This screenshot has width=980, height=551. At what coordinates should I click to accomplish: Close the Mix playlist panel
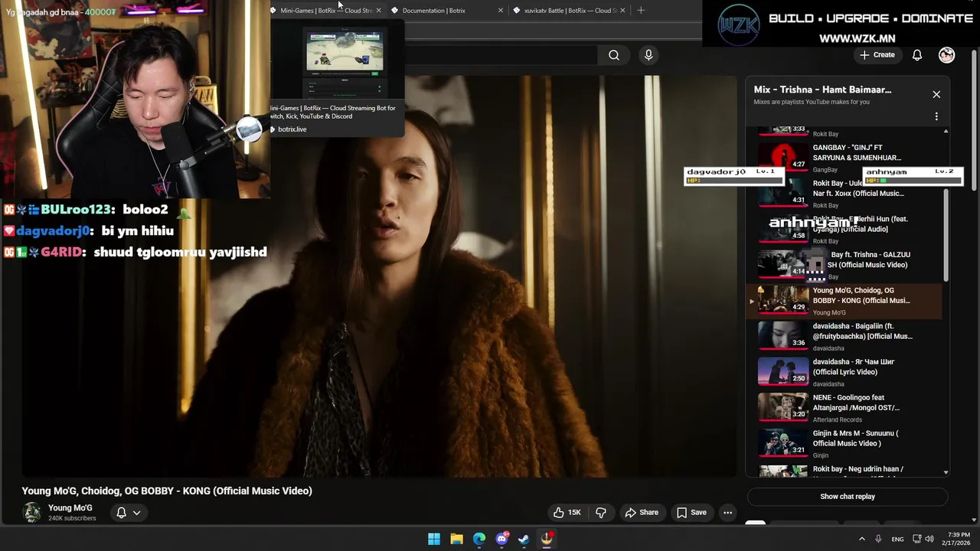(x=936, y=94)
